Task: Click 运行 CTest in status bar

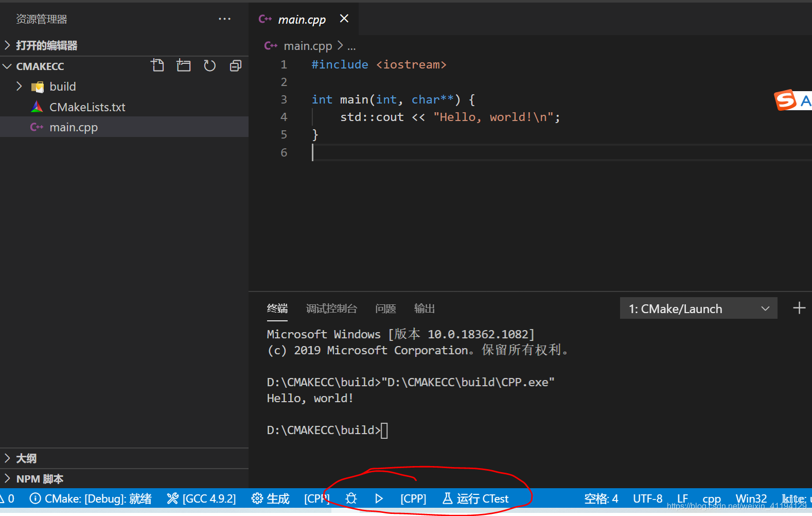Action: tap(476, 498)
